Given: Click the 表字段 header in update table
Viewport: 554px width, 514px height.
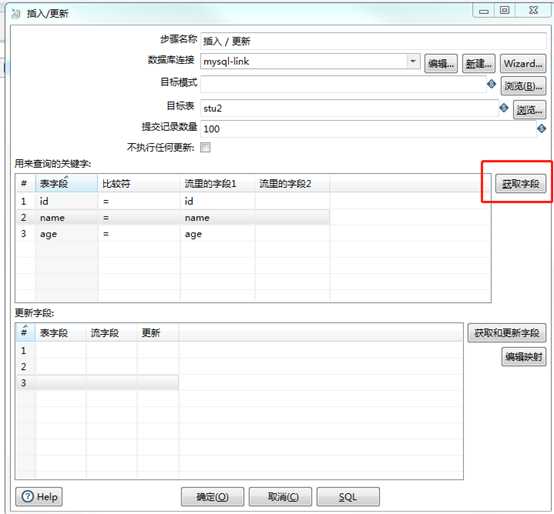Looking at the screenshot, I should pos(60,333).
